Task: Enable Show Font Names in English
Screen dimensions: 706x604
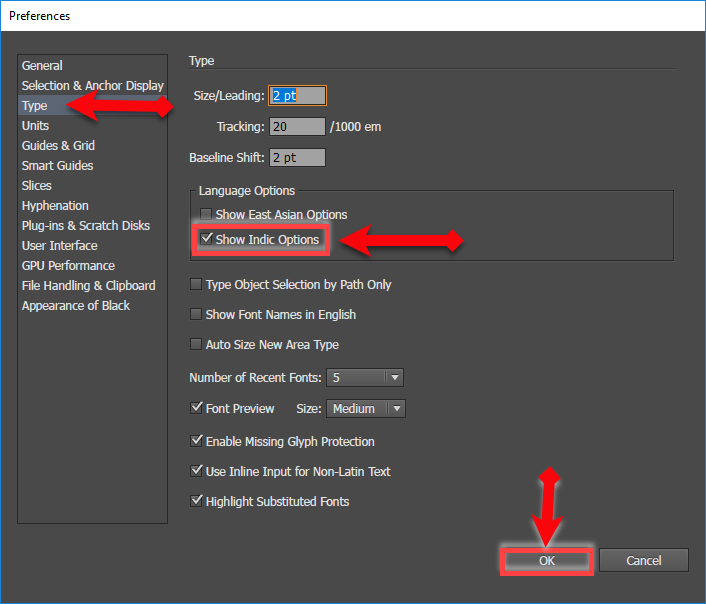Action: point(196,315)
